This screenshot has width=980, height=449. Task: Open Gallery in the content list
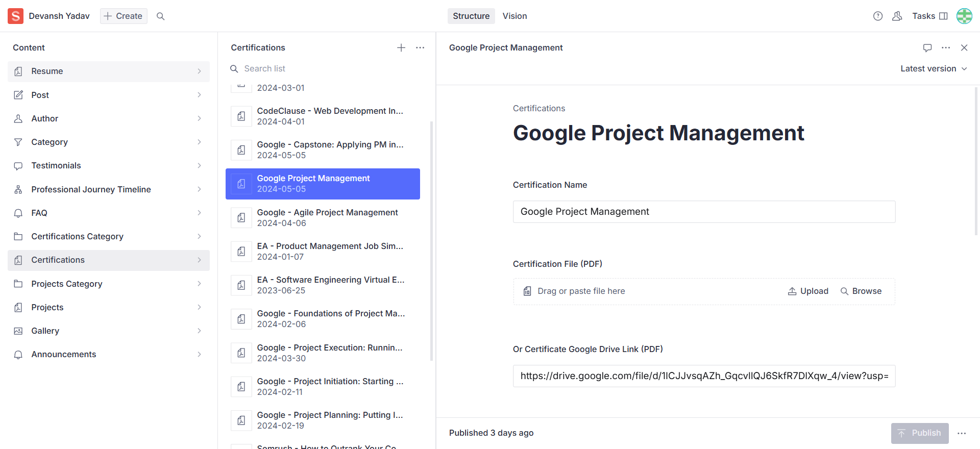[x=109, y=331]
